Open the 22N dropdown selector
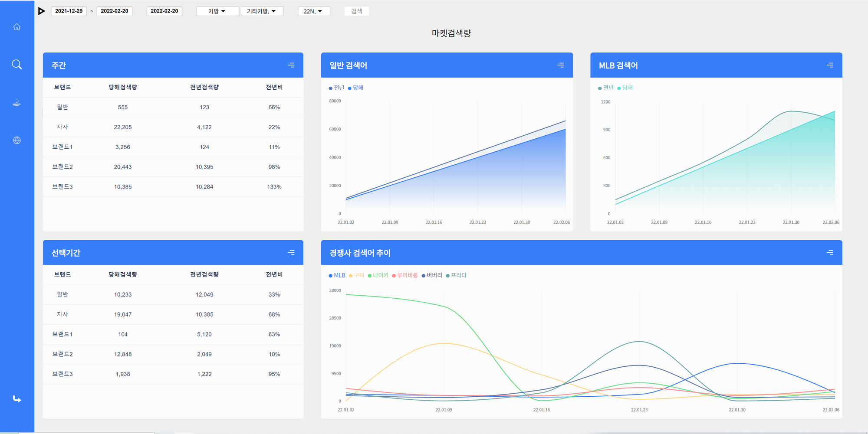Viewport: 868px width, 434px height. [x=314, y=11]
